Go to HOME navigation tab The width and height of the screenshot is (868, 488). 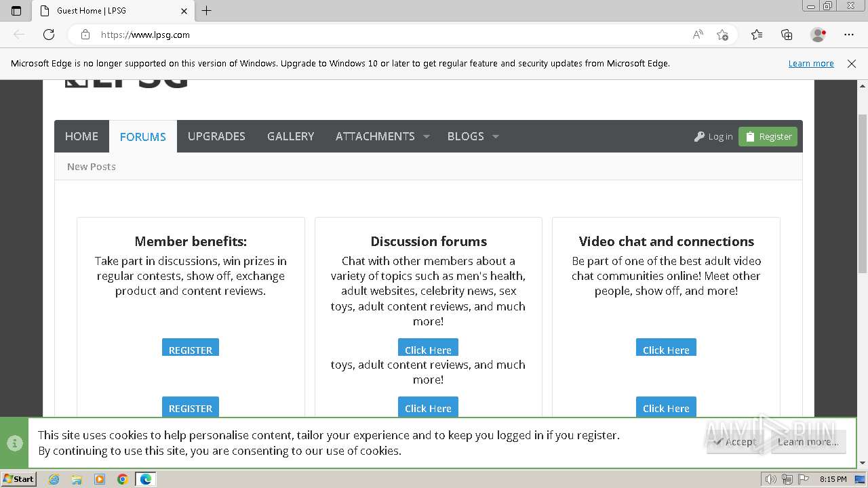81,136
